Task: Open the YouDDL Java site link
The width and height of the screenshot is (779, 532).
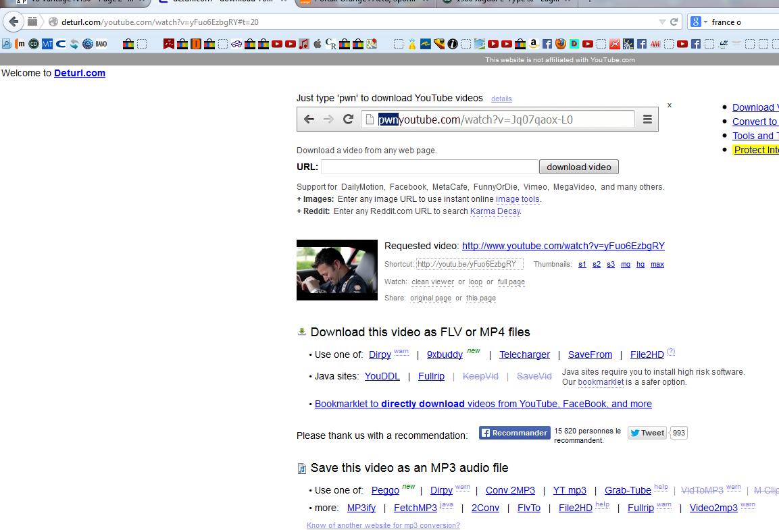Action: 382,376
